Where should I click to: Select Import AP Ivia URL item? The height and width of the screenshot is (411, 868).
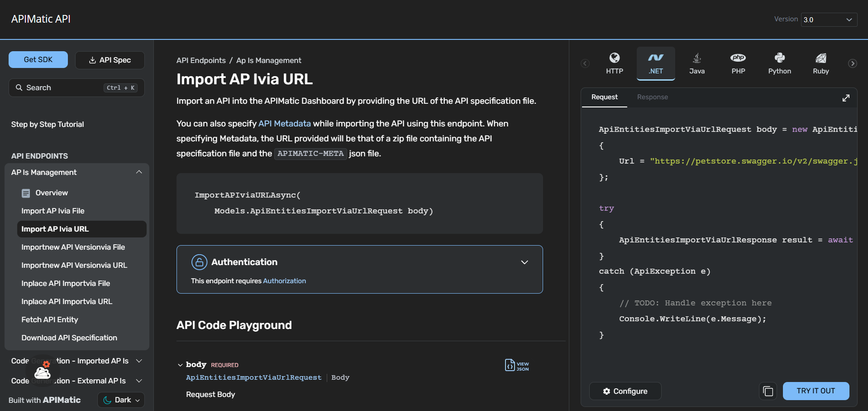pos(82,229)
